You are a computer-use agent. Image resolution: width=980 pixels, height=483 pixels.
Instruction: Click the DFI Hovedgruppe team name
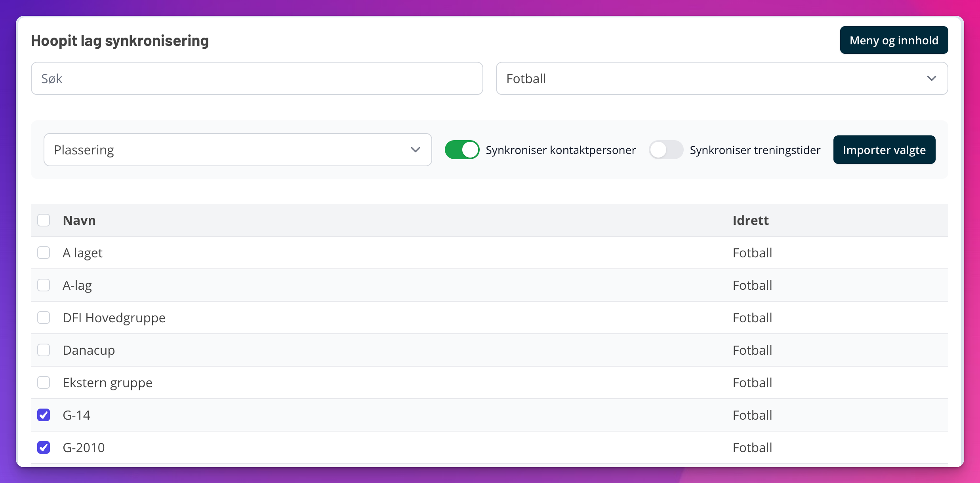click(114, 318)
